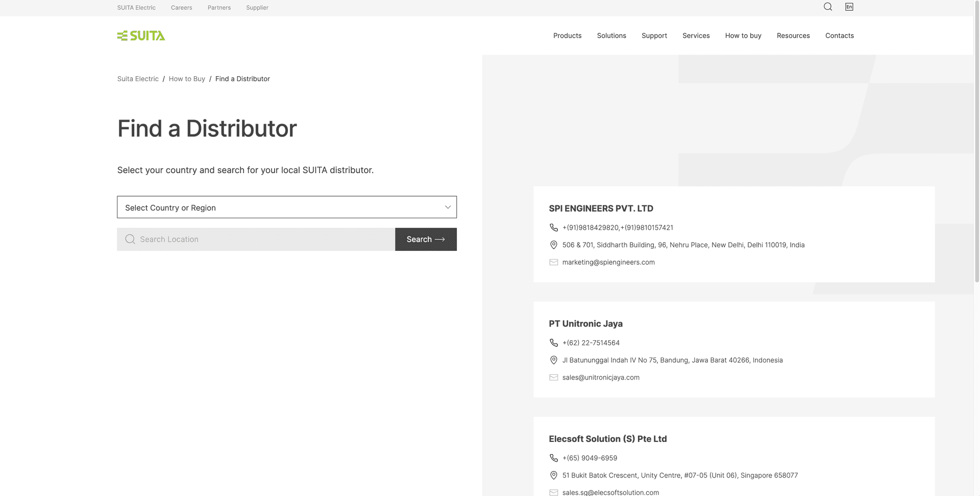Click envelope icon next to sales@unitronicjaya.com
Viewport: 980px width, 496px height.
(553, 377)
